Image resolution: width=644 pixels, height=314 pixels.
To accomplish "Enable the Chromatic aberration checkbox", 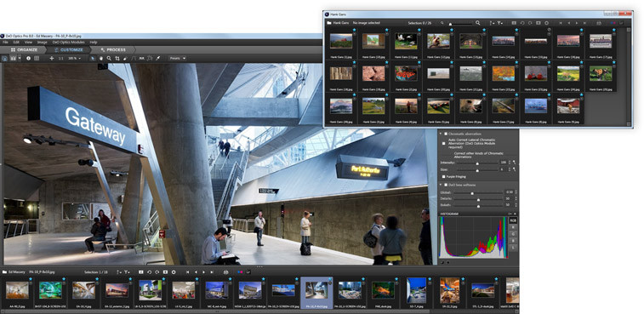I will tap(446, 134).
